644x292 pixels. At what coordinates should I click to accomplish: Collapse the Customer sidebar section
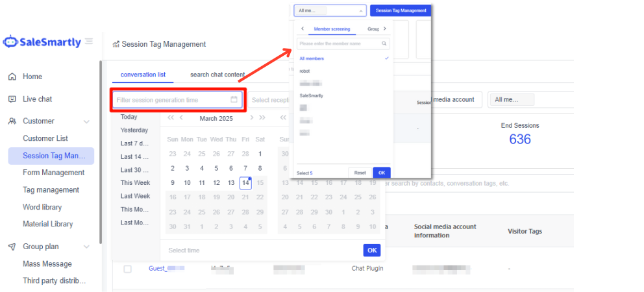tap(86, 121)
